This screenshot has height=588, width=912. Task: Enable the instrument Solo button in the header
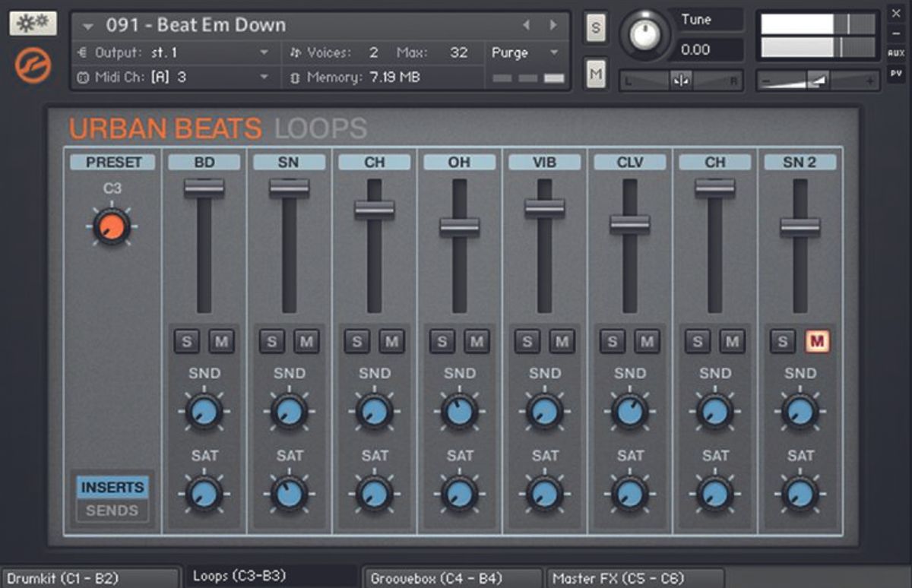click(x=596, y=28)
